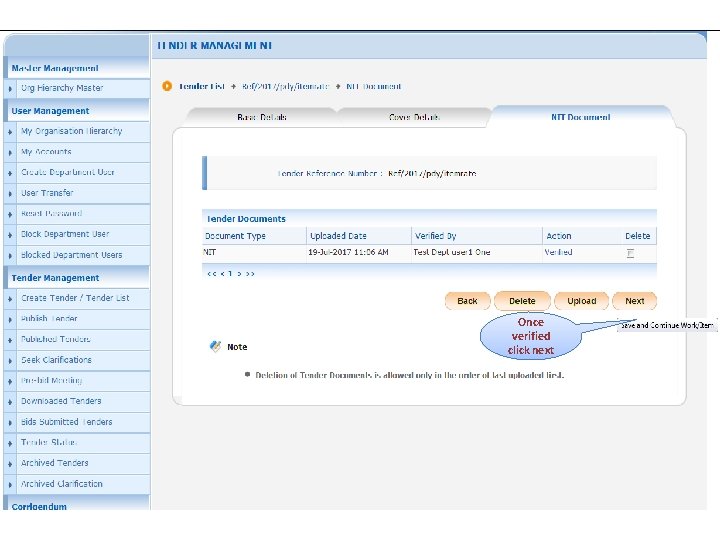Click the Note pencil icon
This screenshot has width=720, height=540.
[x=215, y=346]
